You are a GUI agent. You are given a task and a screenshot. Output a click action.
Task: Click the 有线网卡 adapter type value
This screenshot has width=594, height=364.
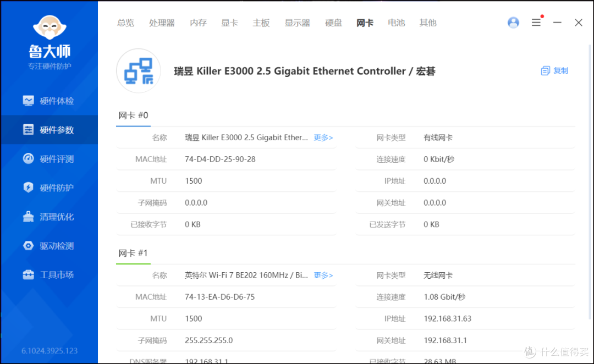(438, 137)
